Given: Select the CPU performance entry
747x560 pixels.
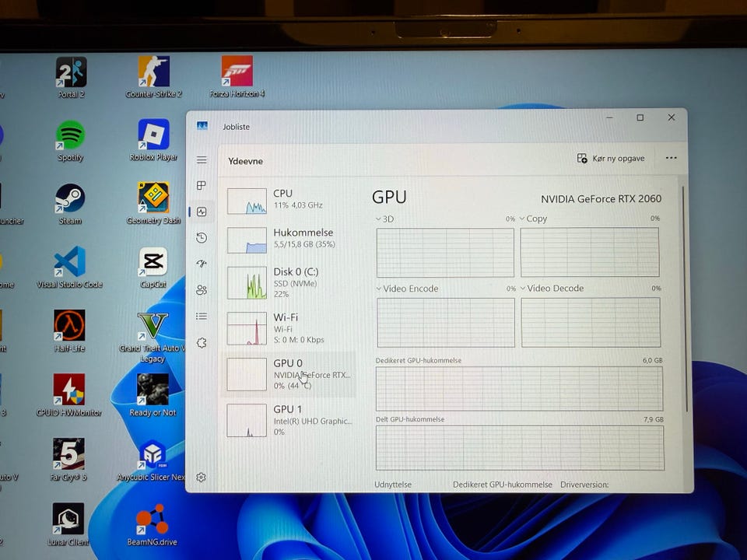Looking at the screenshot, I should [288, 199].
